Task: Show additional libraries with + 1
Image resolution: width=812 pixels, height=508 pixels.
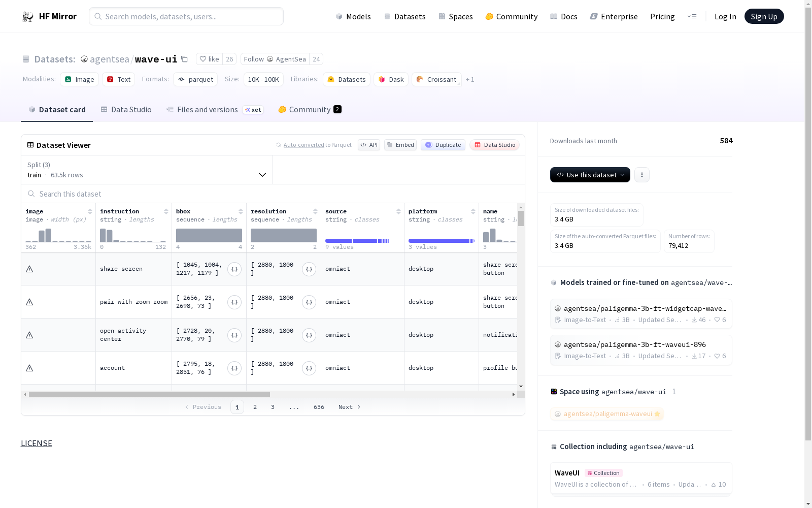Action: [x=470, y=80]
